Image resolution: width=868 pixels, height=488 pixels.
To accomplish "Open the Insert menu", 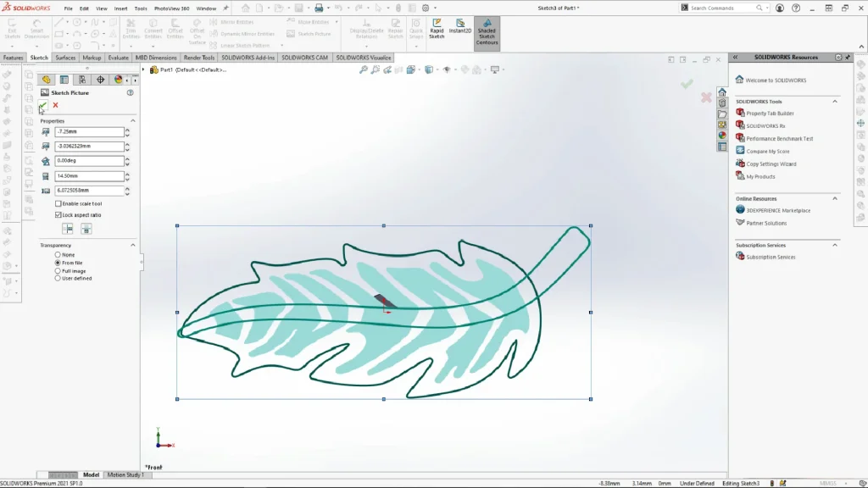I will (120, 8).
